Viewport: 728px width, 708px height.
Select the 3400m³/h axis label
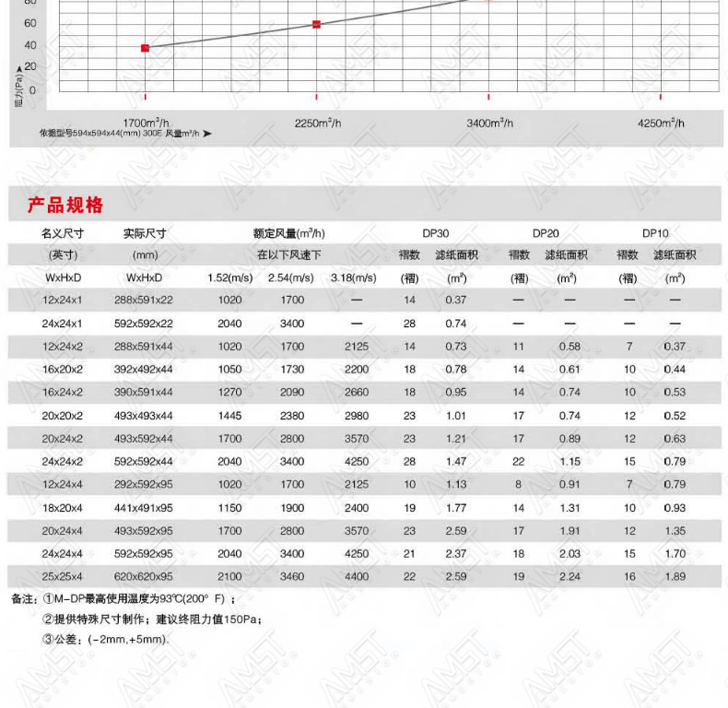pyautogui.click(x=490, y=124)
